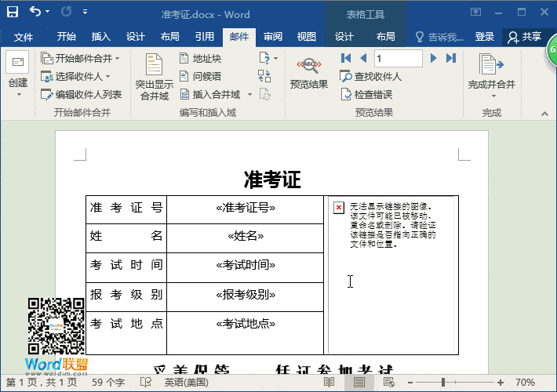The height and width of the screenshot is (392, 557).
Task: Insert an Address Block (地址块)
Action: pos(200,59)
